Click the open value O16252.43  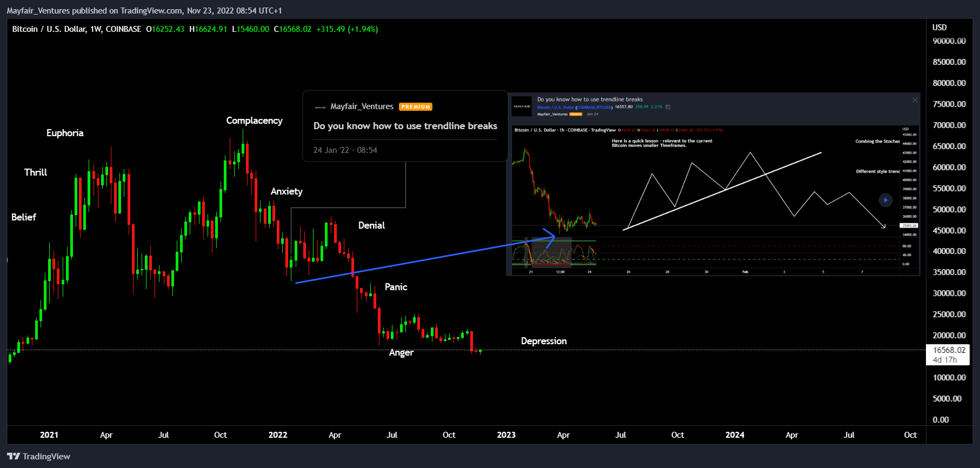165,29
